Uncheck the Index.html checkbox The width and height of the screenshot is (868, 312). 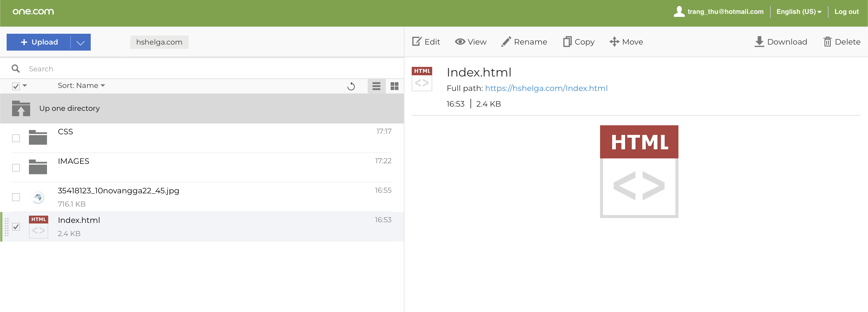pos(16,227)
